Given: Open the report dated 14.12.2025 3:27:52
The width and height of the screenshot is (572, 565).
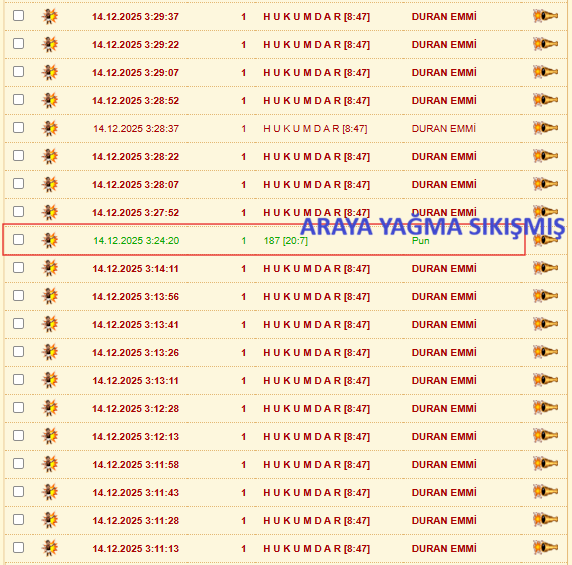Looking at the screenshot, I should (135, 213).
